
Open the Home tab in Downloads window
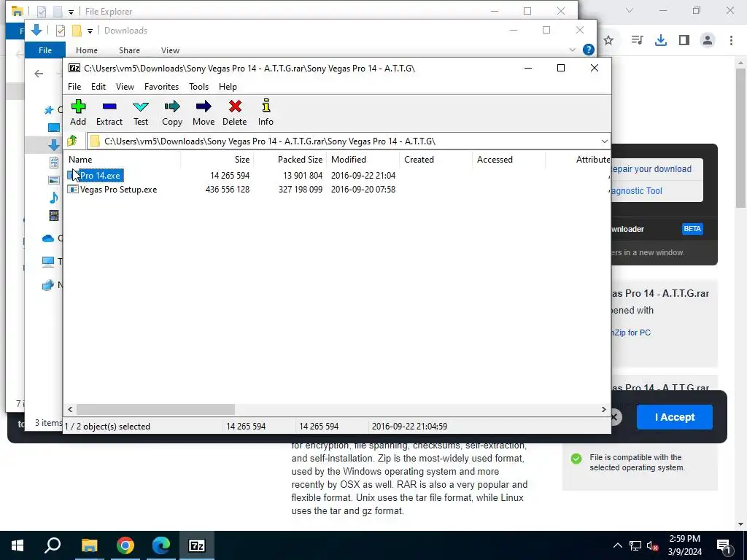coord(87,50)
